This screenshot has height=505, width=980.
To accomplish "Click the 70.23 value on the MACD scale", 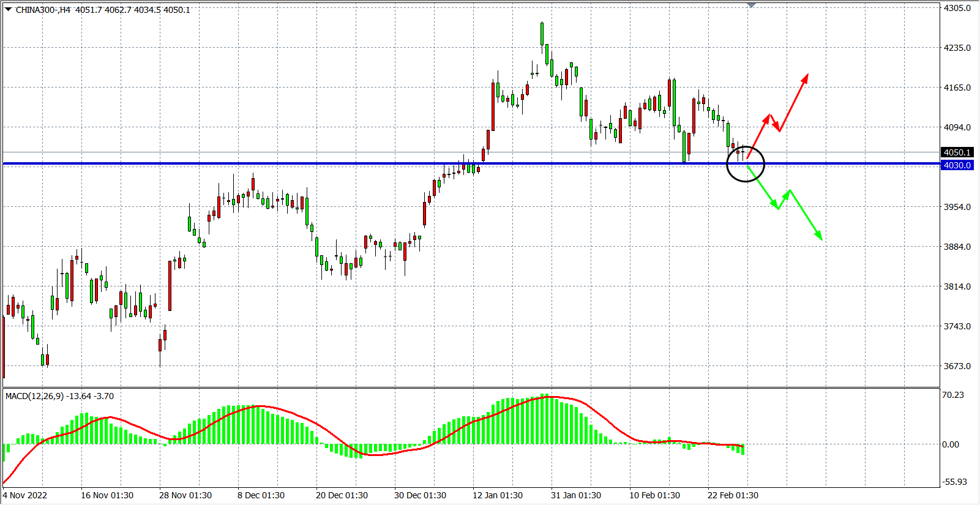I will click(x=953, y=395).
